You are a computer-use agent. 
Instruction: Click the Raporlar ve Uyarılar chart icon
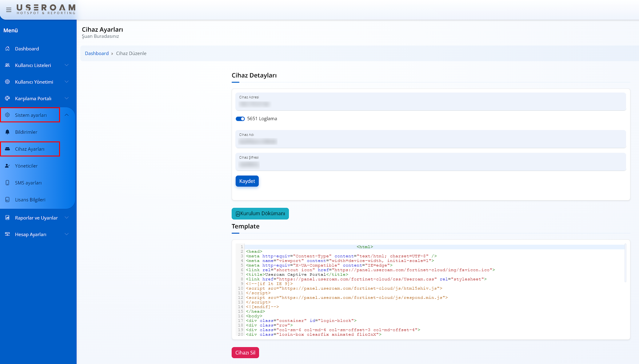pyautogui.click(x=7, y=218)
